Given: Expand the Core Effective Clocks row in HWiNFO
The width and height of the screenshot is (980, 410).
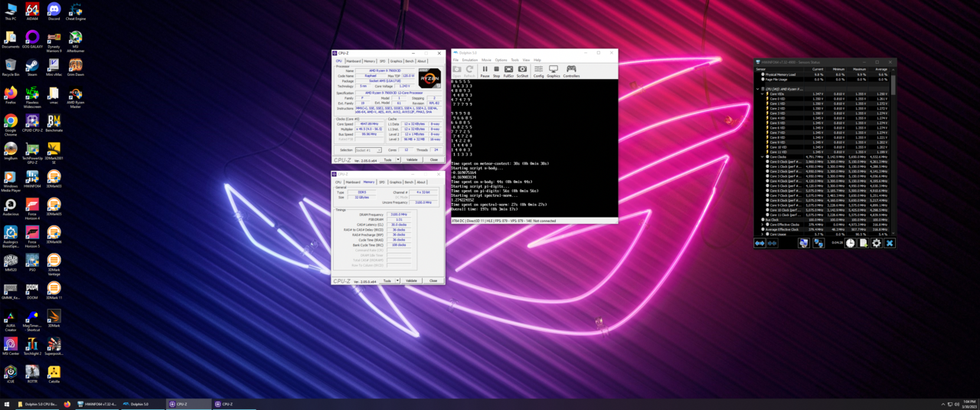Looking at the screenshot, I should tap(763, 225).
